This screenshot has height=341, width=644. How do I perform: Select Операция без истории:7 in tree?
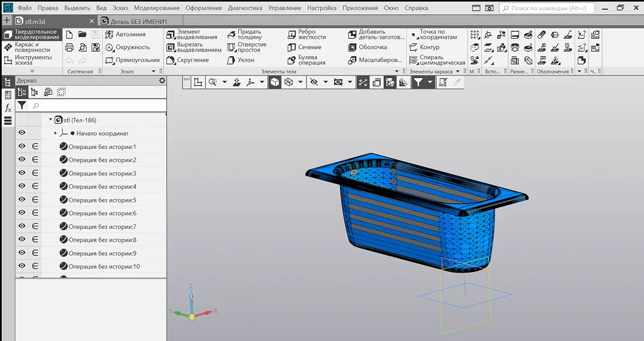point(102,227)
